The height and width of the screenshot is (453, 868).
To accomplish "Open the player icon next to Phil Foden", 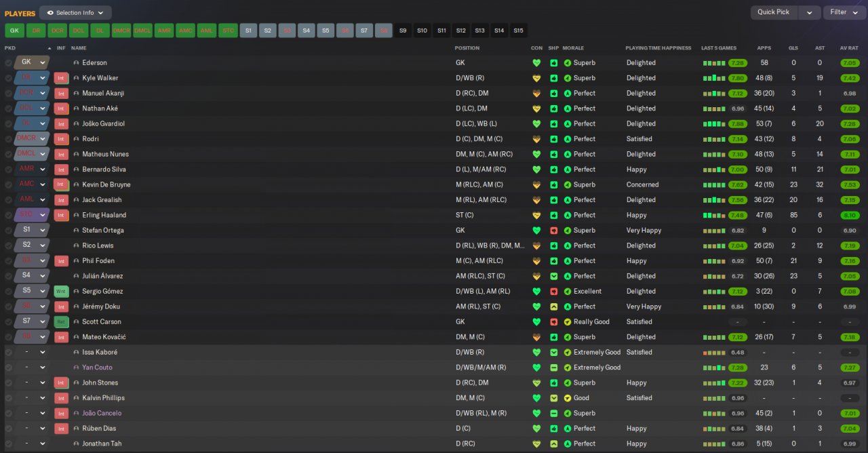I will tap(76, 261).
